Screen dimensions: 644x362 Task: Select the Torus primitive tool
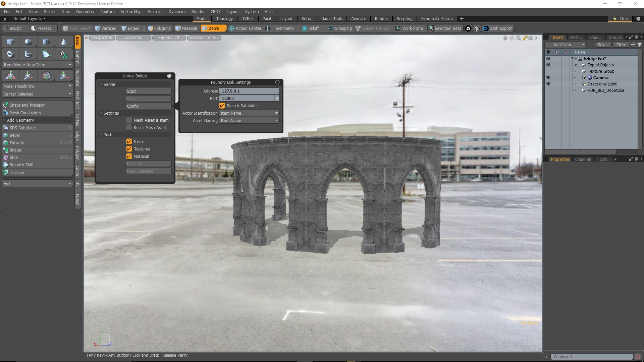[10, 54]
